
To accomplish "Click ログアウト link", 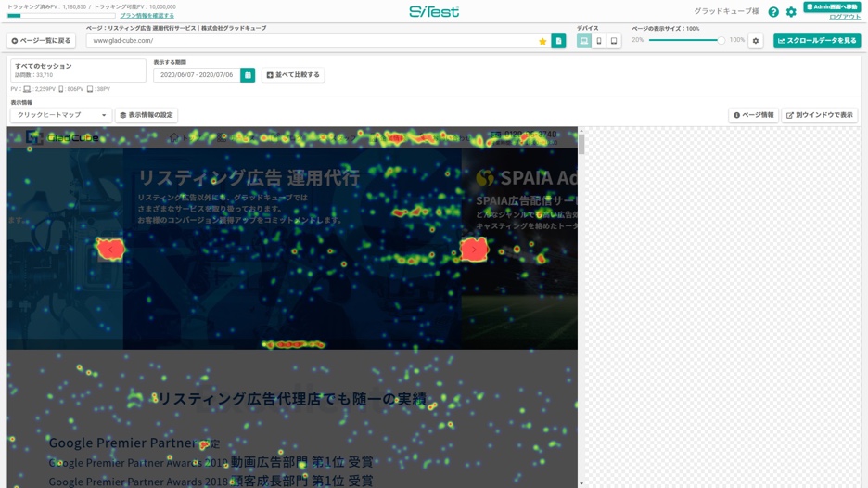I will pyautogui.click(x=845, y=18).
